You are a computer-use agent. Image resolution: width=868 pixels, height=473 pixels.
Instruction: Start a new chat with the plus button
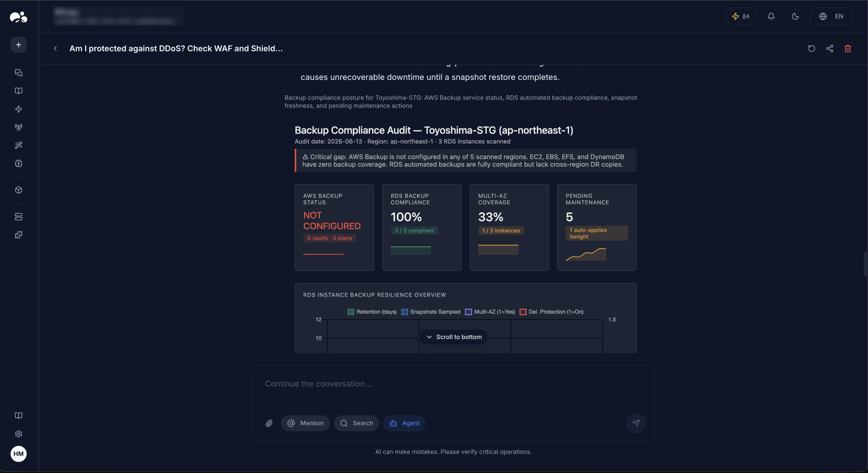18,45
